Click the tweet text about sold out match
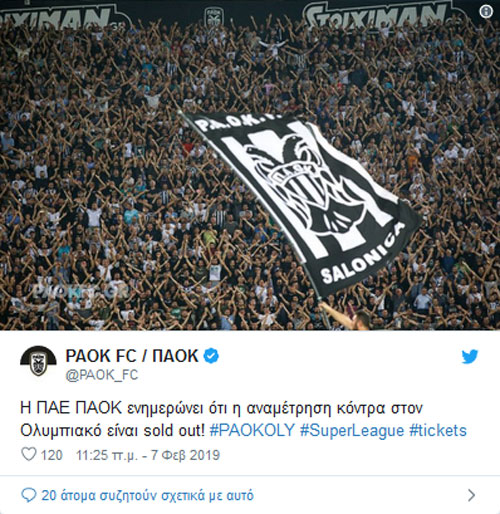 243,419
